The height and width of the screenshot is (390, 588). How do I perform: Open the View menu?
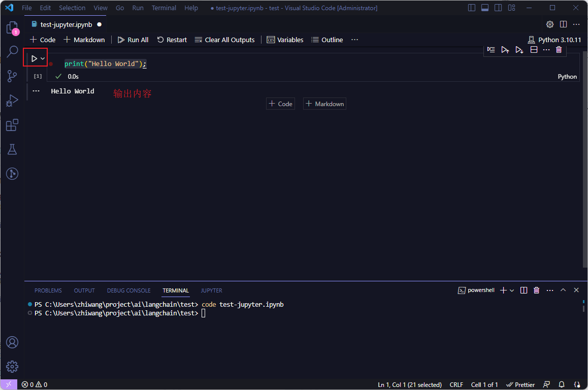coord(101,8)
